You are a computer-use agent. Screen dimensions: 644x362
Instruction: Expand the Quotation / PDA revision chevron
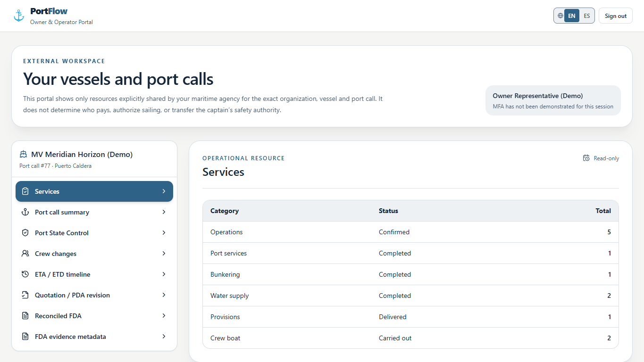click(164, 295)
